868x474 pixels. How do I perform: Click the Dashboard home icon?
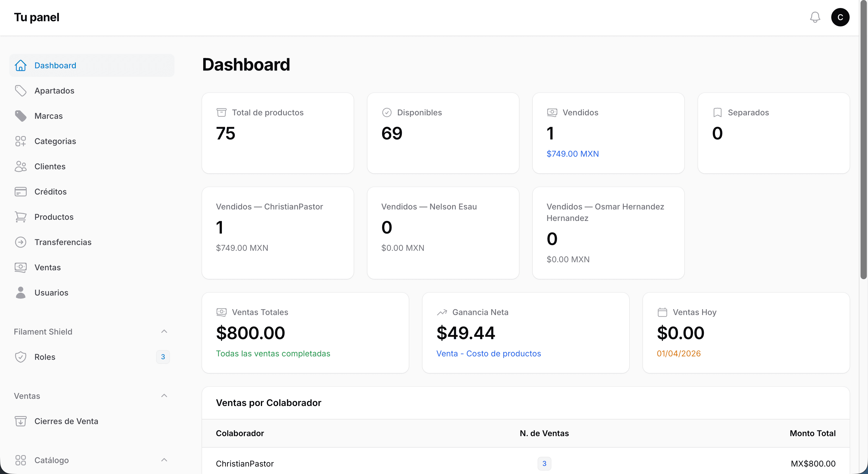click(x=21, y=65)
